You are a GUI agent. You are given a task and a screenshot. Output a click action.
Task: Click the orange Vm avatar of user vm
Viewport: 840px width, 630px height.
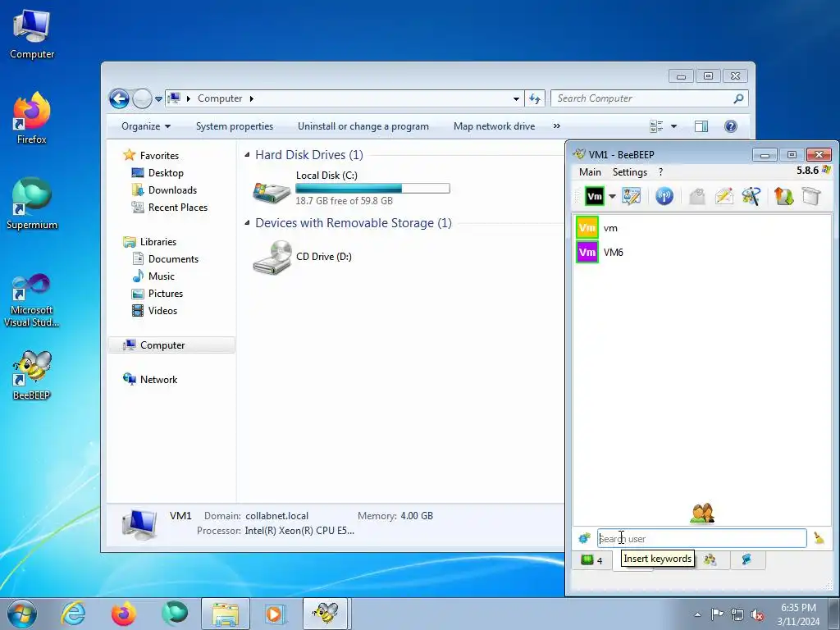(587, 228)
